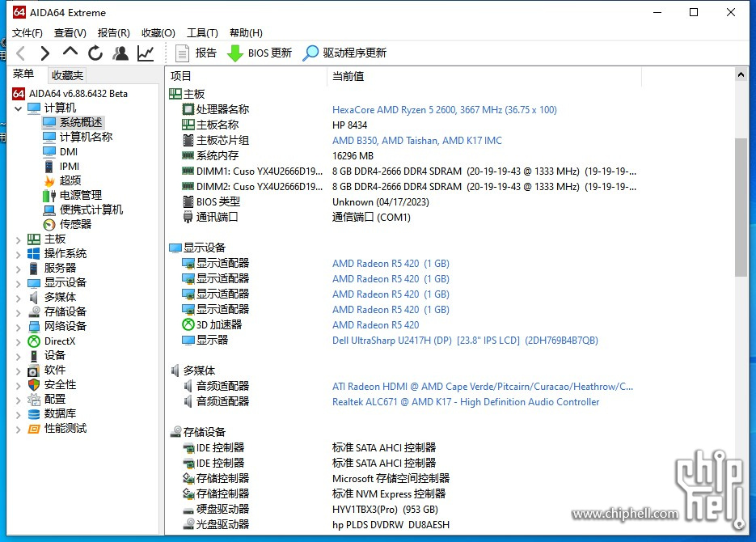Screen dimensions: 756x542
Task: Open the 收藏(O) menu
Action: point(158,33)
